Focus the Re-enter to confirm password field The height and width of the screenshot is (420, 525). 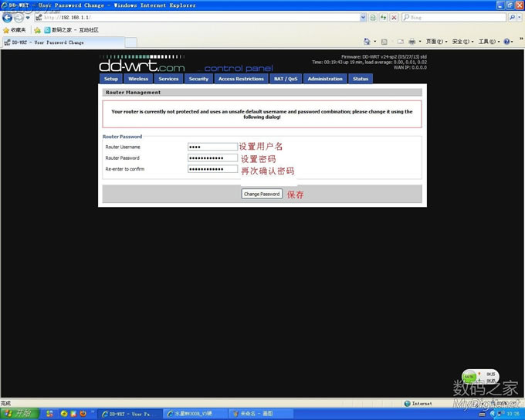tap(212, 169)
